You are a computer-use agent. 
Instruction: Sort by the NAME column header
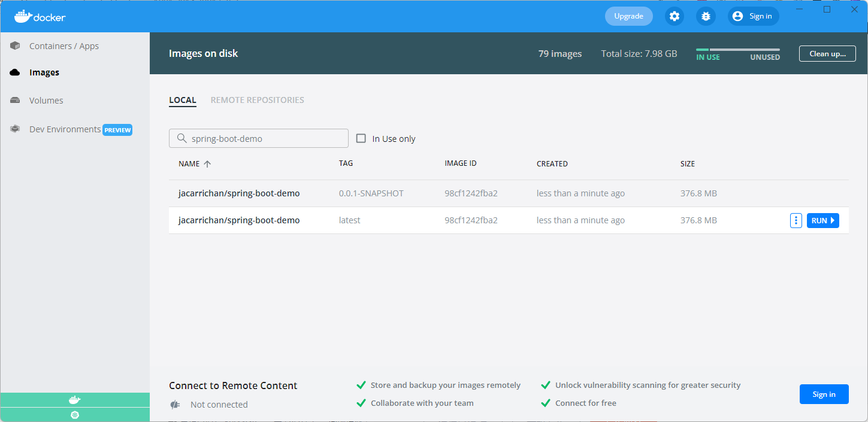(x=189, y=163)
